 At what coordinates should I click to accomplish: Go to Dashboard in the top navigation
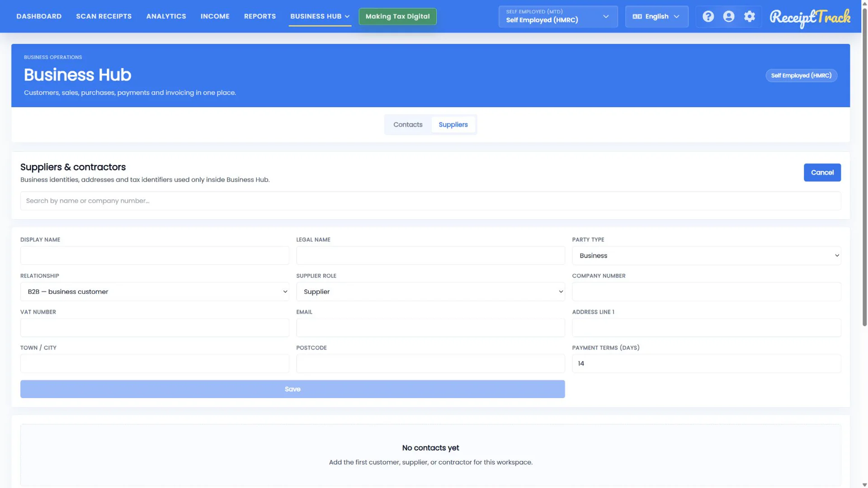39,16
